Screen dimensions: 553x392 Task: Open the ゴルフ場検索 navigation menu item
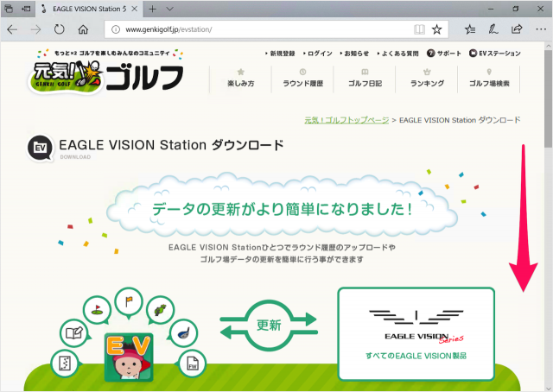[x=489, y=79]
